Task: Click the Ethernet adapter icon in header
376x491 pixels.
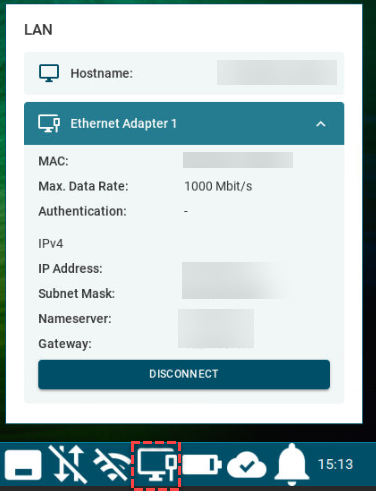Action: [49, 124]
